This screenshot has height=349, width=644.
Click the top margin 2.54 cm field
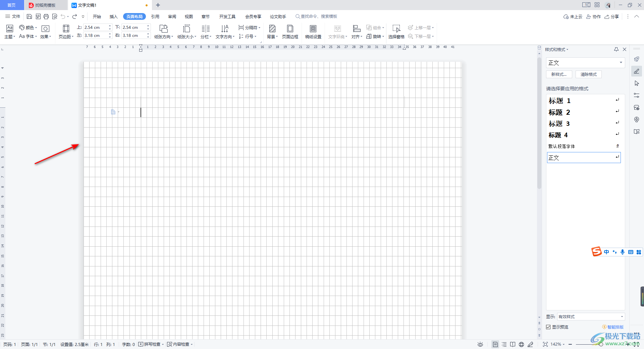click(95, 28)
